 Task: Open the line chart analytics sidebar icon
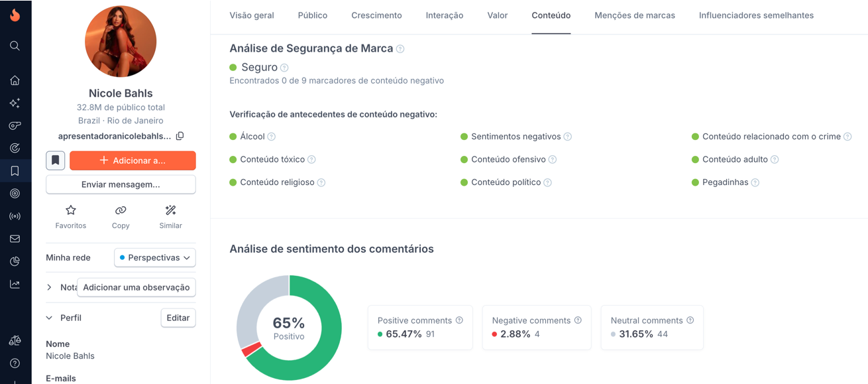(x=15, y=284)
